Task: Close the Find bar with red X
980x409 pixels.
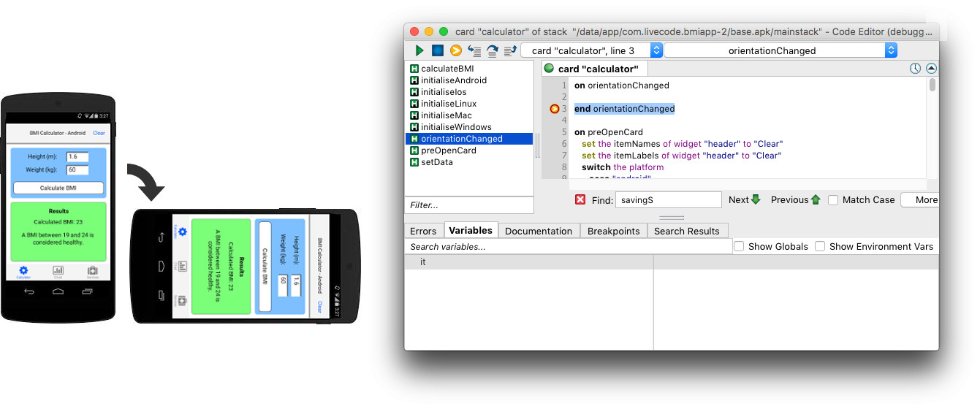Action: click(x=580, y=199)
